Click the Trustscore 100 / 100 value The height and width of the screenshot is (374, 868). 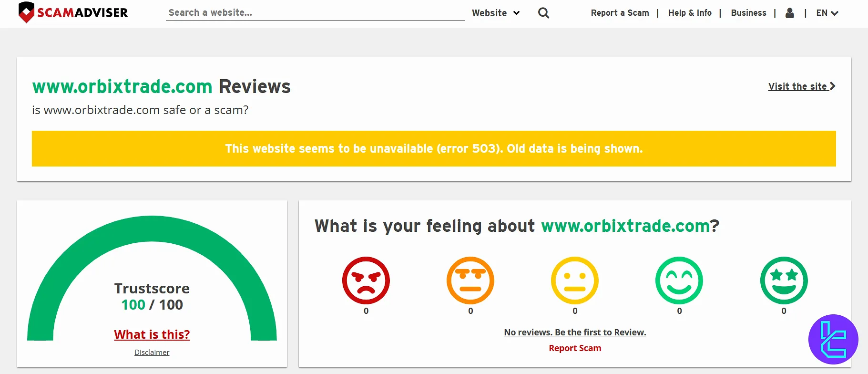pyautogui.click(x=152, y=305)
